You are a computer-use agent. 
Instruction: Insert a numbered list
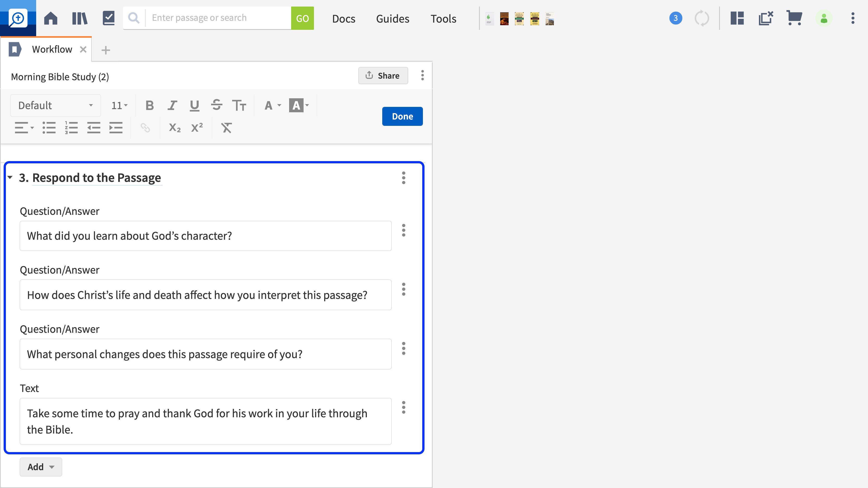coord(71,128)
